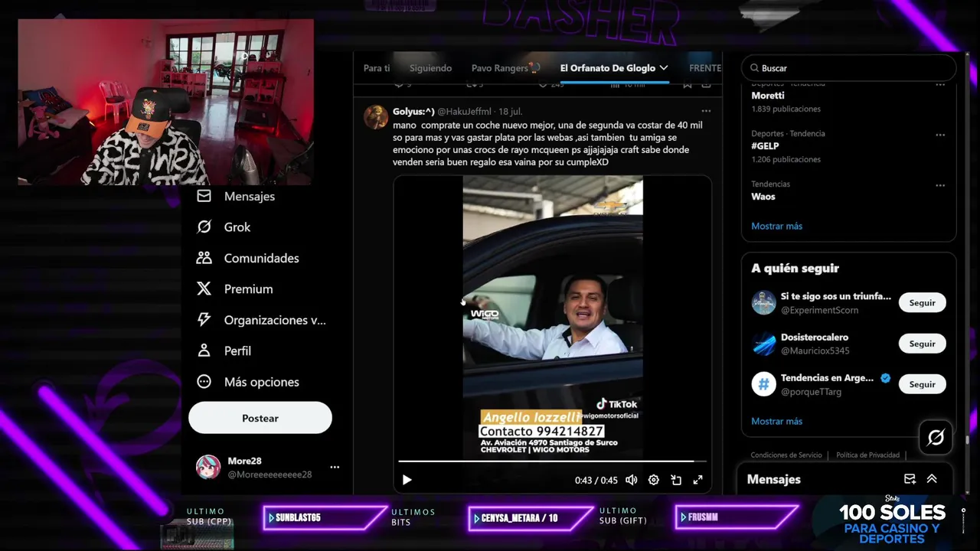The width and height of the screenshot is (980, 551).
Task: Click Mostrar más under A quién seguir
Action: 776,421
